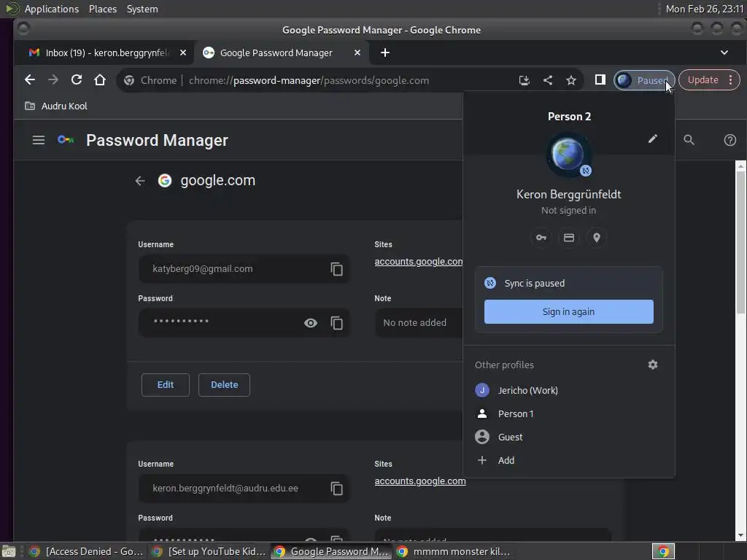Open the Applications menu
The width and height of the screenshot is (747, 560).
pyautogui.click(x=52, y=9)
